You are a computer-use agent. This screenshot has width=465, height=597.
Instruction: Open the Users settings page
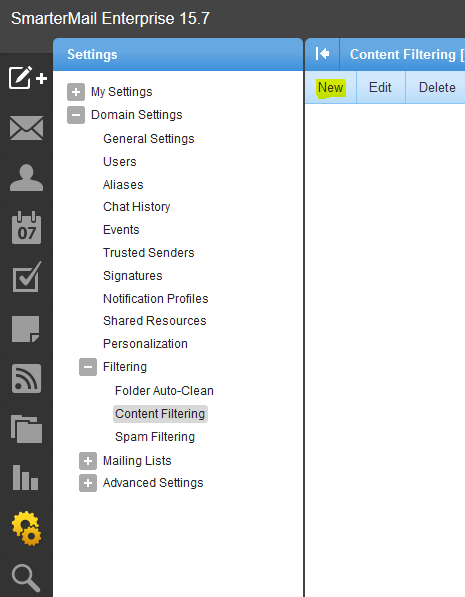coord(120,162)
